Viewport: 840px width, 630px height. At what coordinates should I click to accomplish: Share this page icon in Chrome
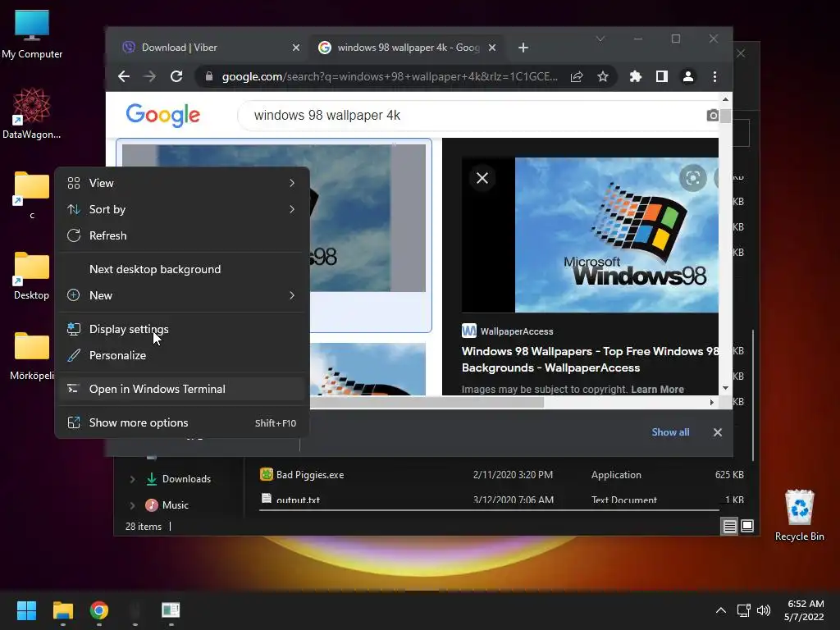(x=577, y=76)
